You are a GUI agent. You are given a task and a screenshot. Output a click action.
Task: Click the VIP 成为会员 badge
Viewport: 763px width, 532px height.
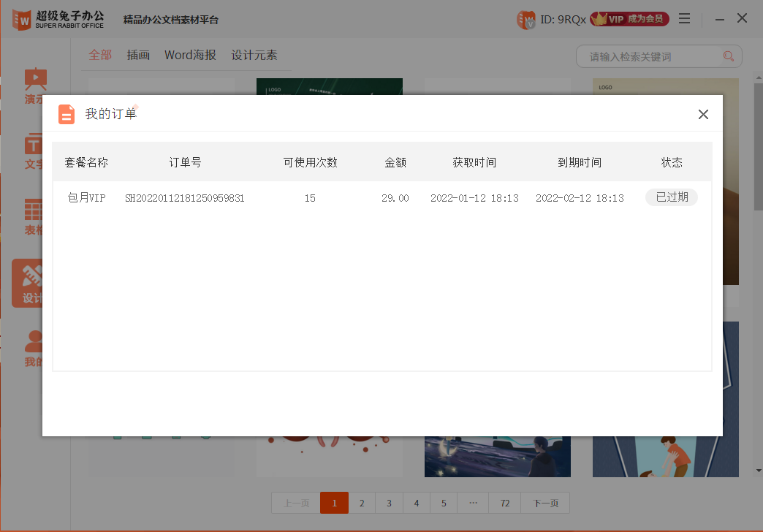point(630,19)
